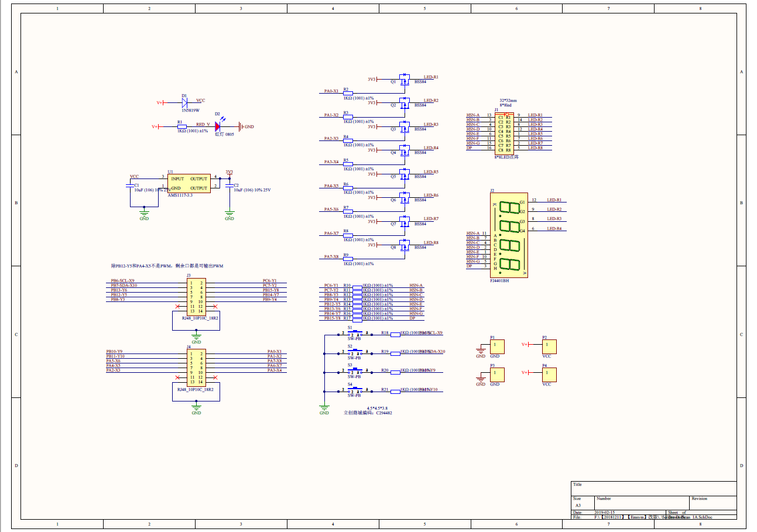Select the Q1 BSS84 transistor symbol

(x=403, y=78)
